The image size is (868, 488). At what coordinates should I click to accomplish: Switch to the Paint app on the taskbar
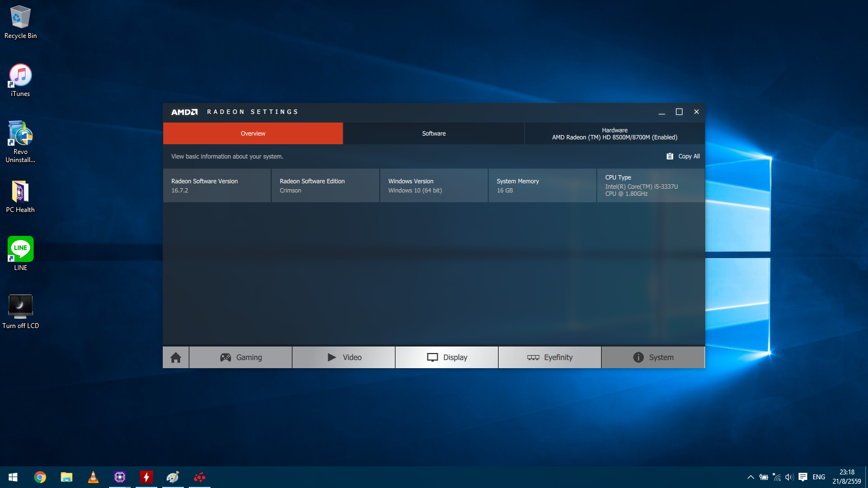point(173,477)
